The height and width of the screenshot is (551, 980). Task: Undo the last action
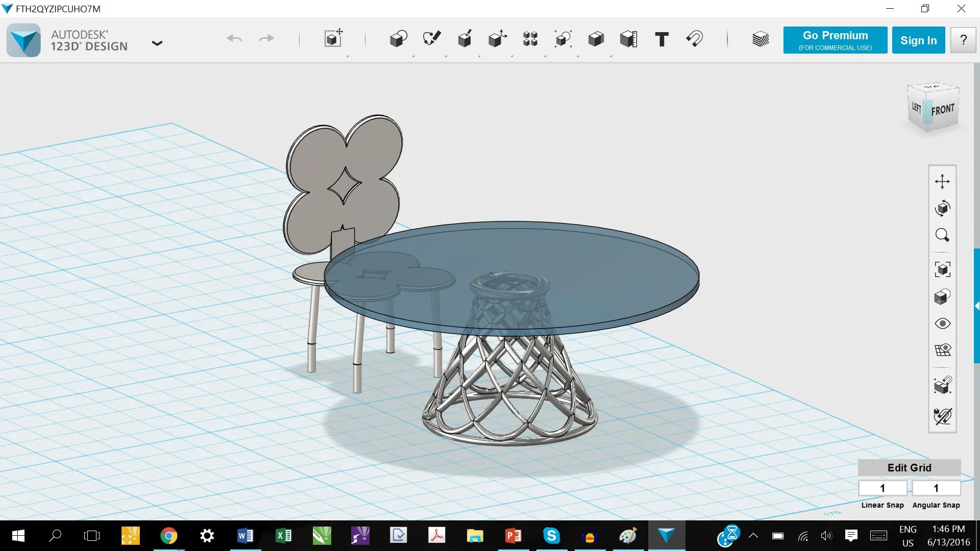click(234, 39)
